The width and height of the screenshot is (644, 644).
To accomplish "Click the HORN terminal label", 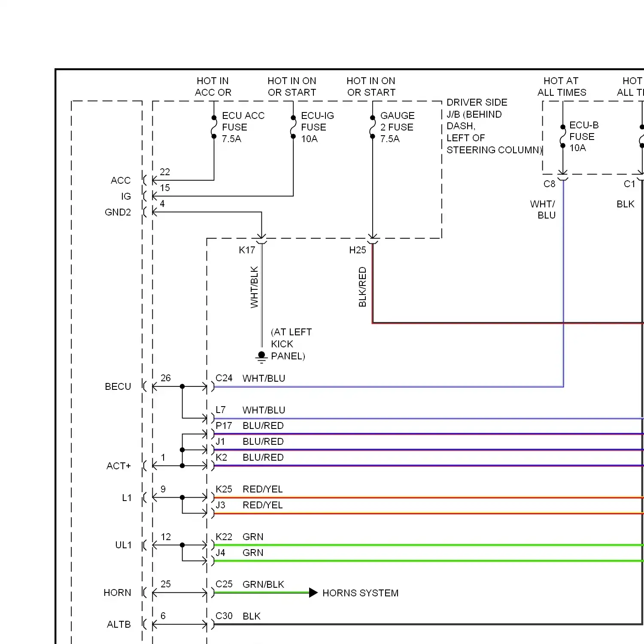I will tap(117, 592).
